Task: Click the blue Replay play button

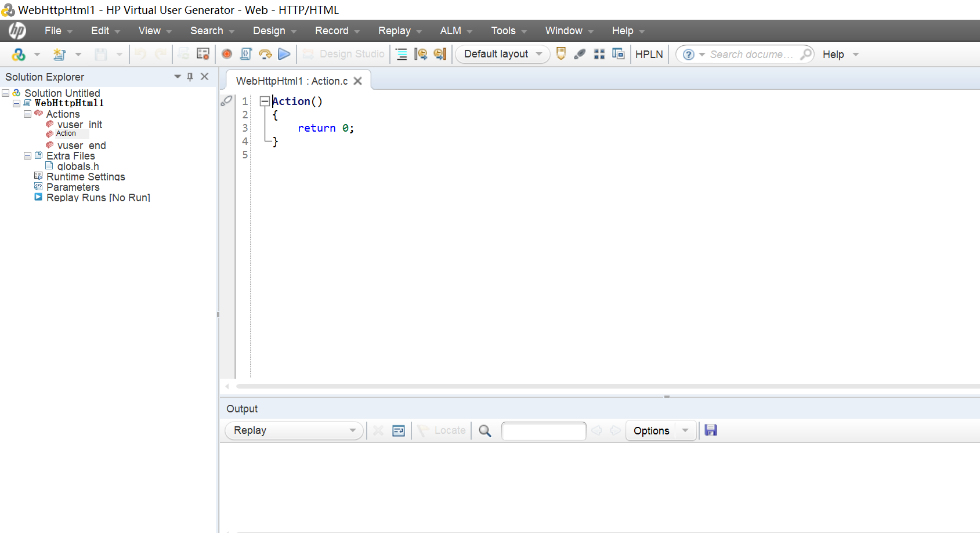Action: coord(284,54)
